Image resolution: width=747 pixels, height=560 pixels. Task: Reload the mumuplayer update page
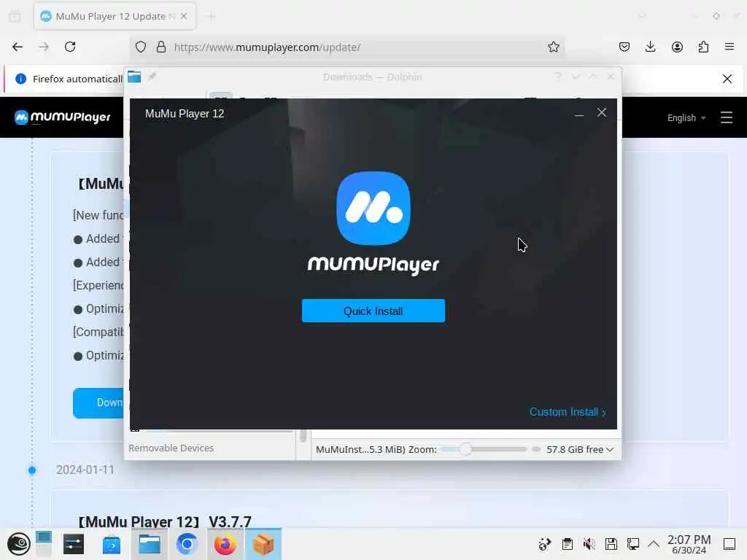(70, 47)
